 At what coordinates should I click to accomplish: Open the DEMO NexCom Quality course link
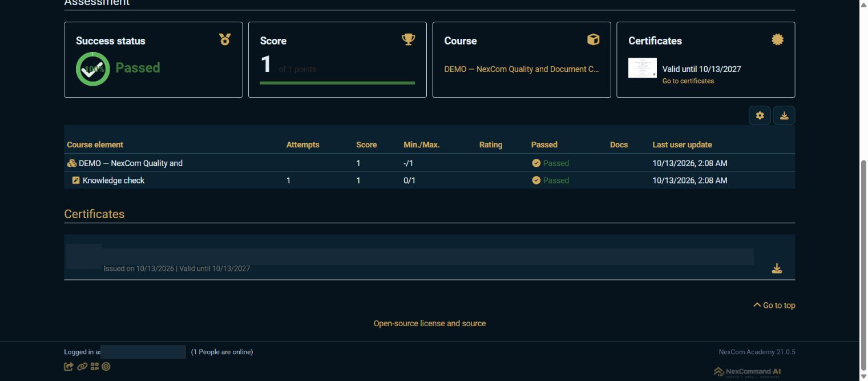(522, 69)
